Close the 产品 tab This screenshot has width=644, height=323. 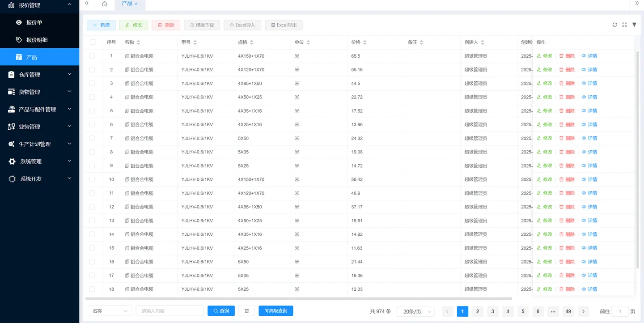coord(136,4)
